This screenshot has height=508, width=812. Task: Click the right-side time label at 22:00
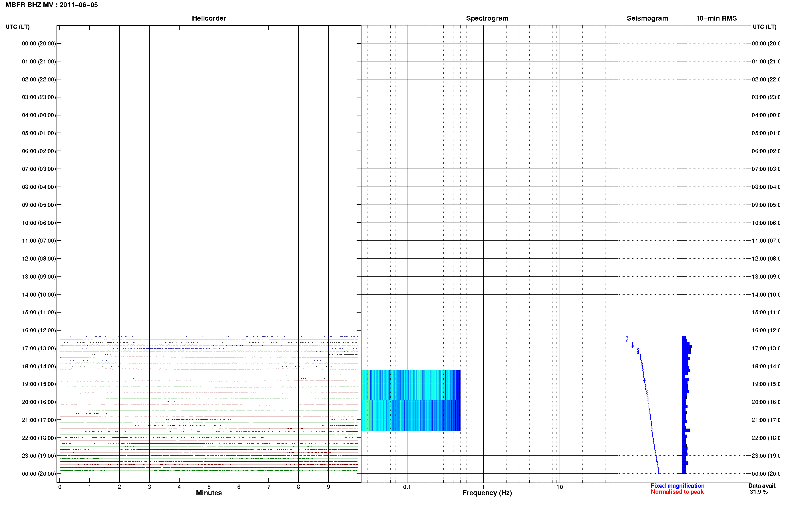(765, 438)
